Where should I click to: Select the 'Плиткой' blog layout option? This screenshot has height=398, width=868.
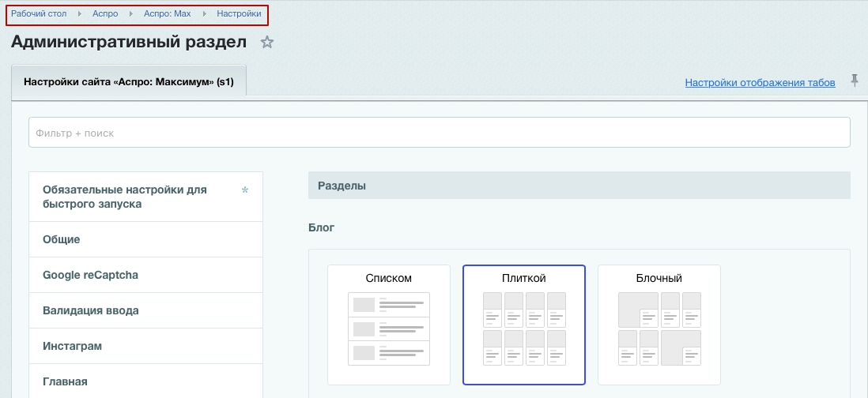click(x=524, y=325)
